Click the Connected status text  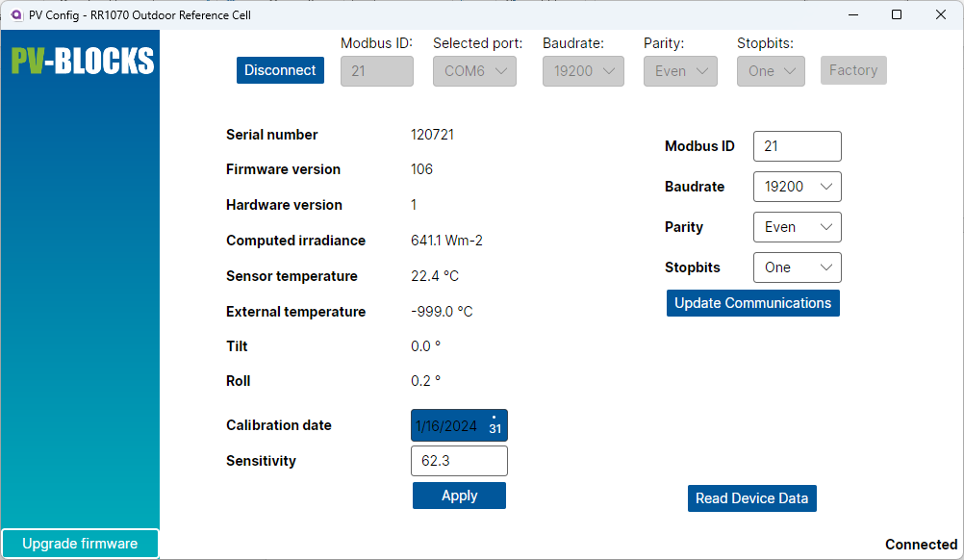(x=921, y=545)
